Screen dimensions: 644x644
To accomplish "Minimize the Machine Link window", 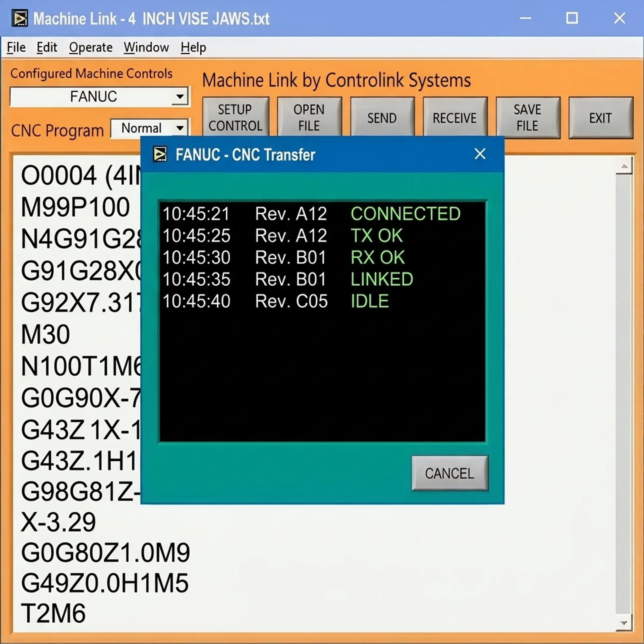I will click(526, 18).
